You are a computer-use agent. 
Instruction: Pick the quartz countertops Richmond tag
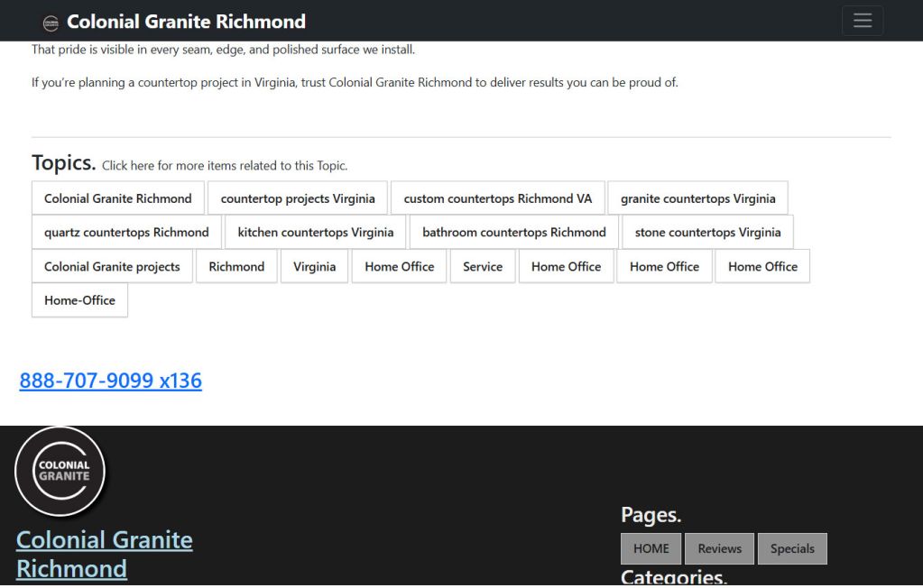(126, 232)
